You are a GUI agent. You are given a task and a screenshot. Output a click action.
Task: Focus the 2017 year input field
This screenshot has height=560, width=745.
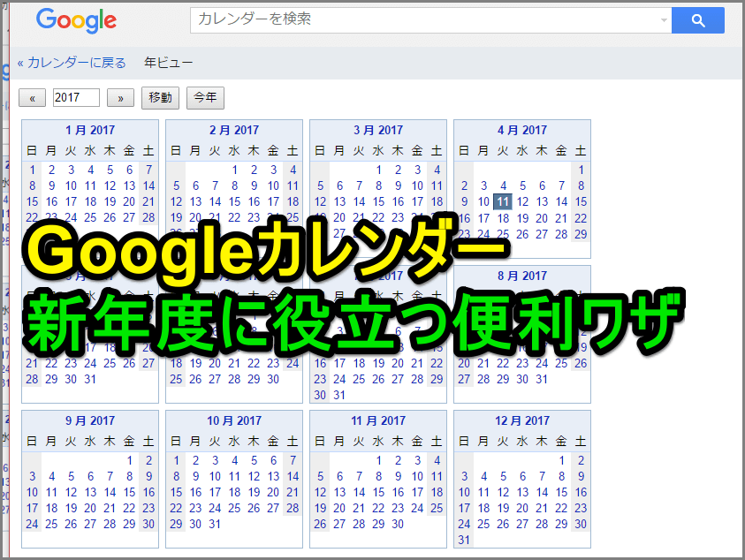[76, 98]
